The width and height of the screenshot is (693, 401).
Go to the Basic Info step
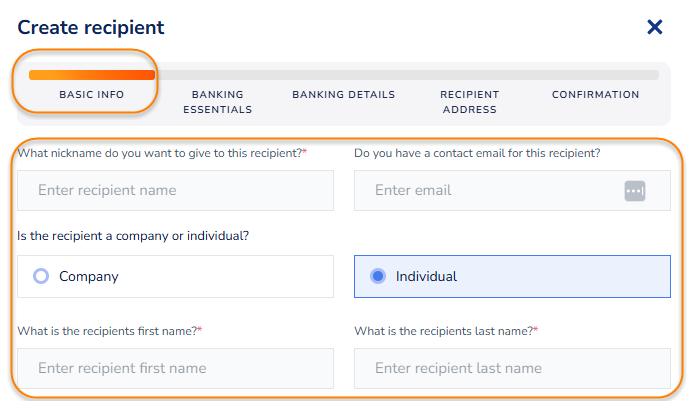point(91,95)
